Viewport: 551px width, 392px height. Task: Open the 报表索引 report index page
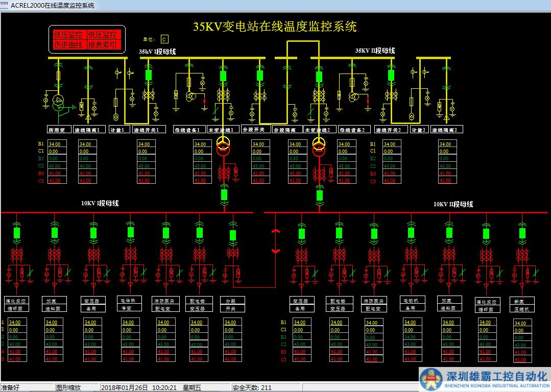click(x=103, y=45)
